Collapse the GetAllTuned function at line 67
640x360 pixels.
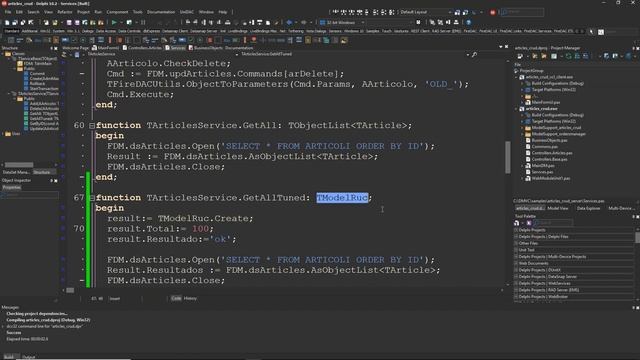coord(92,198)
